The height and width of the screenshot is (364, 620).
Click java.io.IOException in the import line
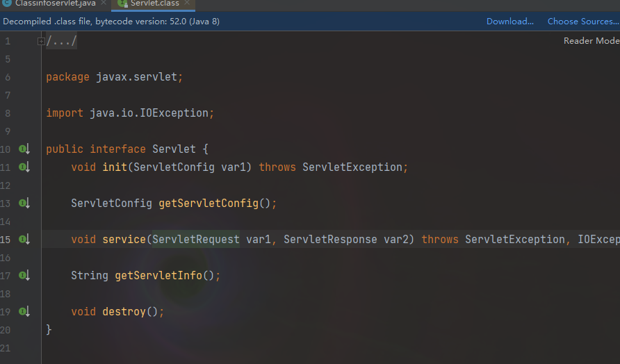click(x=149, y=113)
